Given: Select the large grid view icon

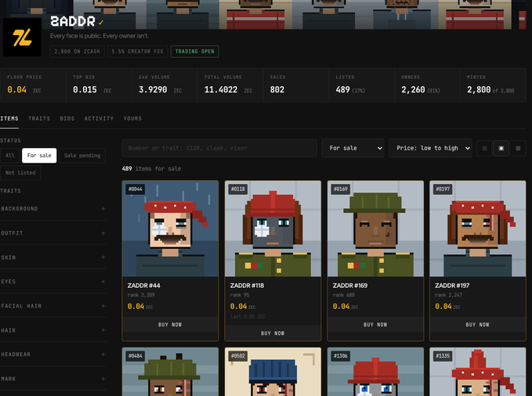Looking at the screenshot, I should (x=518, y=148).
